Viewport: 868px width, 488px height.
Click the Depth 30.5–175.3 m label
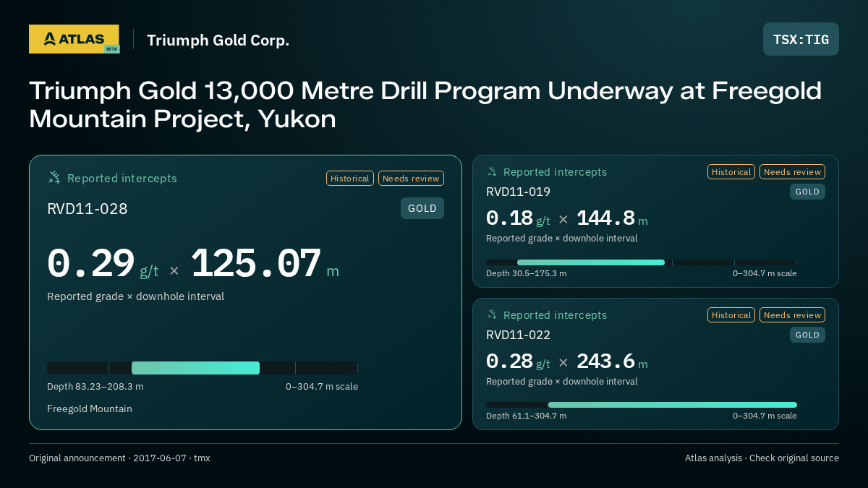point(527,273)
